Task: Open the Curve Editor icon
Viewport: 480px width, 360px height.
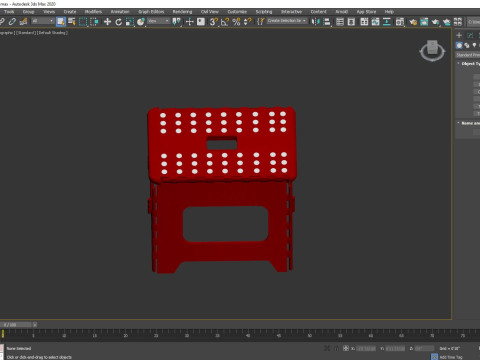Action: (375, 22)
